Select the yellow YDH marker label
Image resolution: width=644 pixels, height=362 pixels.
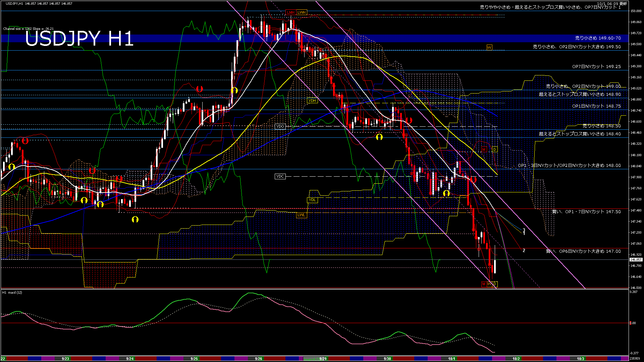pyautogui.click(x=312, y=101)
